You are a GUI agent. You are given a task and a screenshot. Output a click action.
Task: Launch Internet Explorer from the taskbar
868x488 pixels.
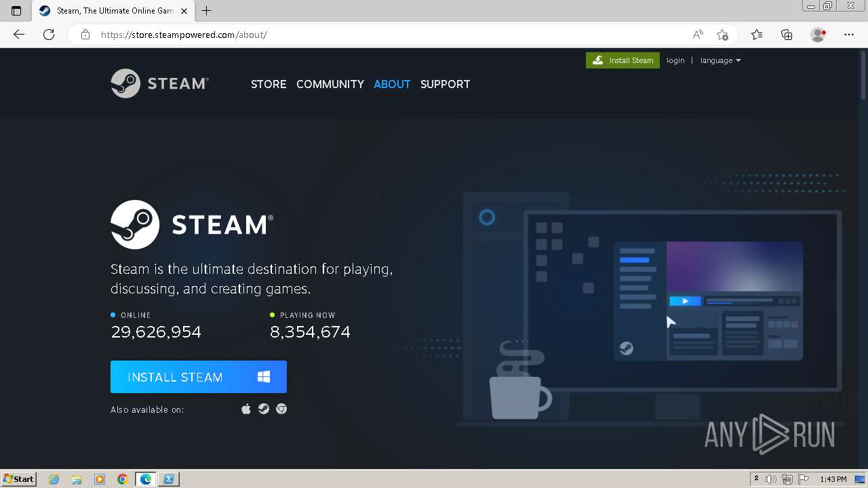[x=54, y=479]
